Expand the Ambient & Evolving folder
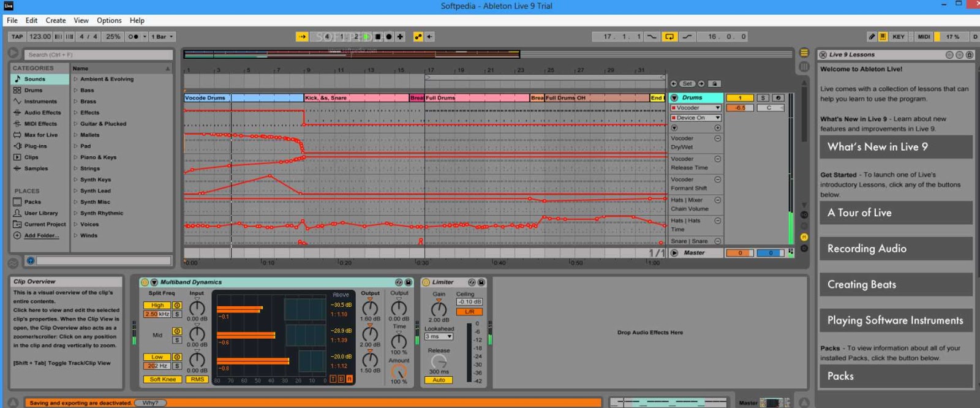Screen dimensions: 980x408 point(76,79)
